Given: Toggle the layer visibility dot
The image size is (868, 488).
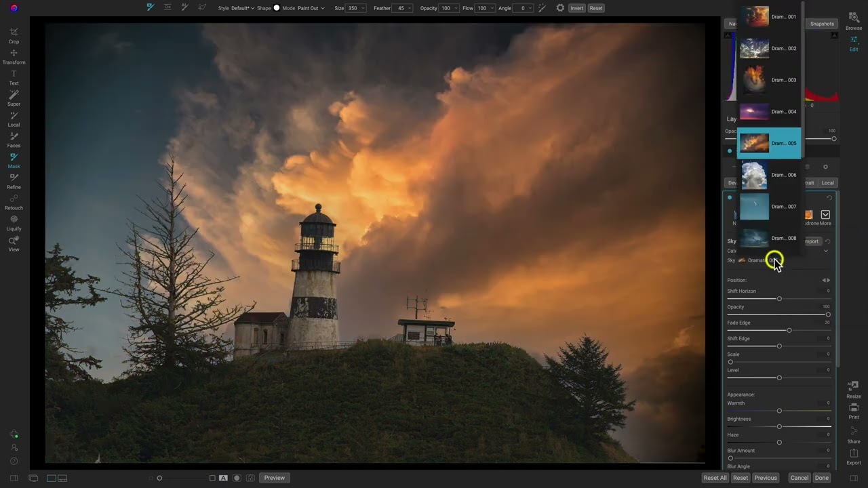Looking at the screenshot, I should tap(730, 151).
